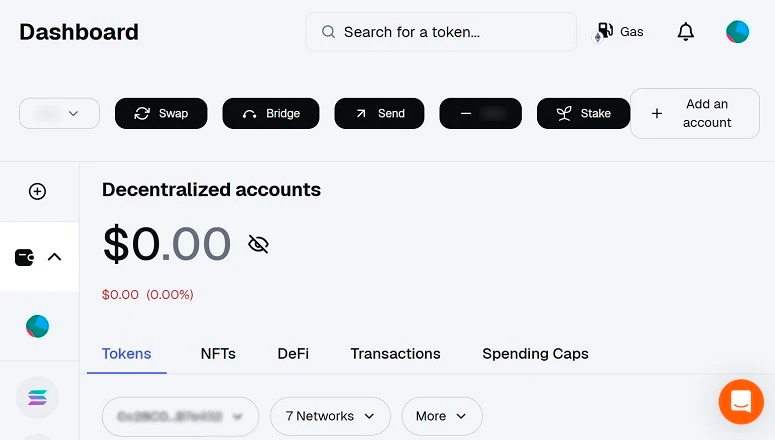Screen dimensions: 775x440
Task: Expand the 7 Networks dropdown
Action: tap(330, 416)
